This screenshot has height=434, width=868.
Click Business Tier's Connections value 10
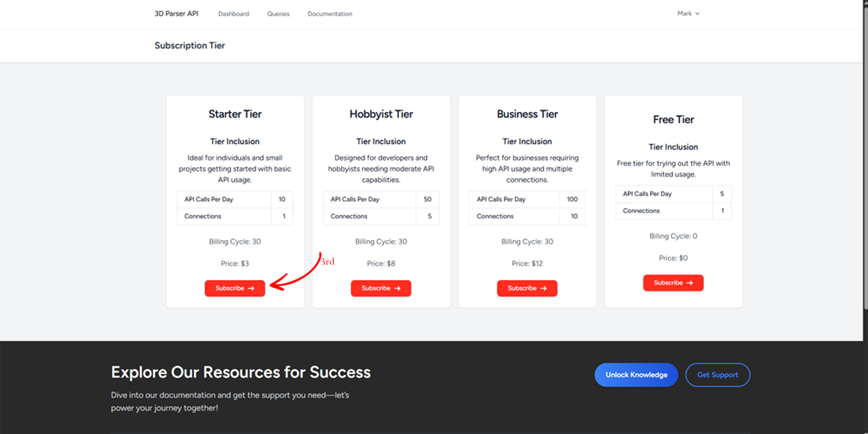[574, 216]
